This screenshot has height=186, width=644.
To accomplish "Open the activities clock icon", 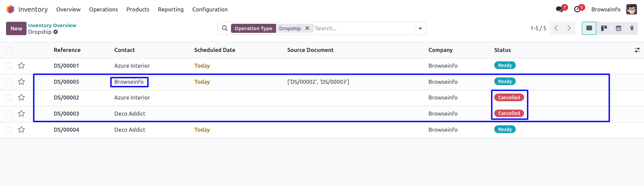I will pyautogui.click(x=578, y=9).
